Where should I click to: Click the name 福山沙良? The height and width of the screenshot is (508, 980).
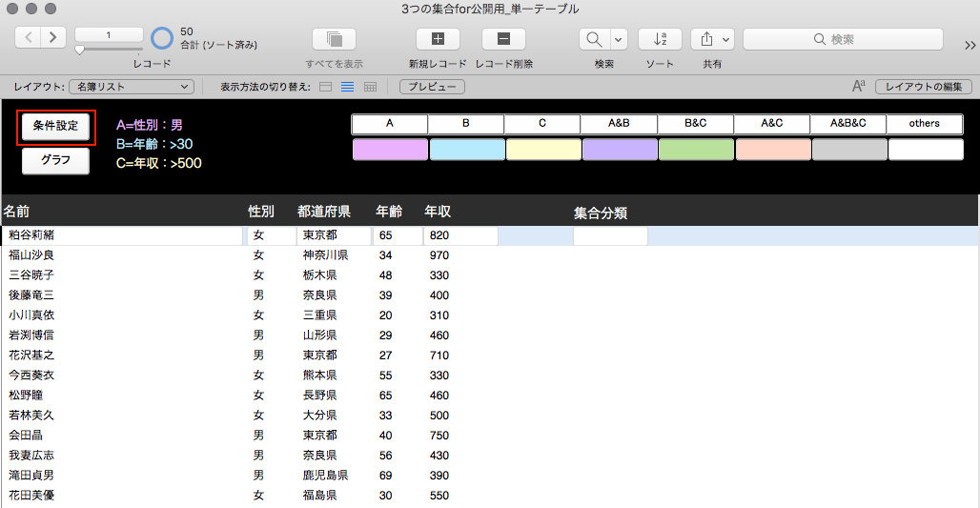click(31, 255)
